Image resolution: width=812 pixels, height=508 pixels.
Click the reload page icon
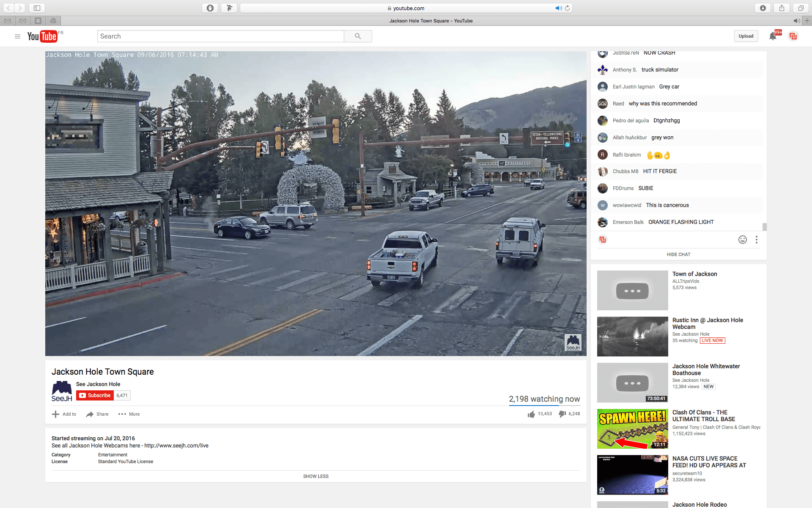pyautogui.click(x=567, y=8)
